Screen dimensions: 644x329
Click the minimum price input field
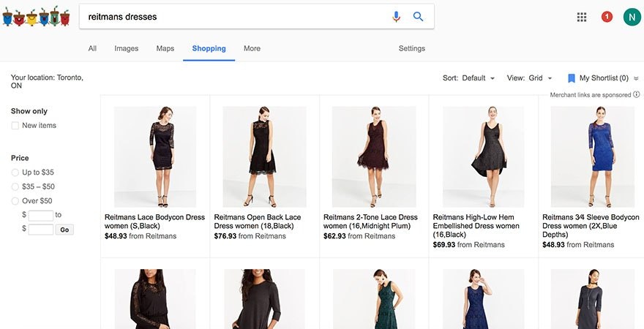tap(40, 215)
